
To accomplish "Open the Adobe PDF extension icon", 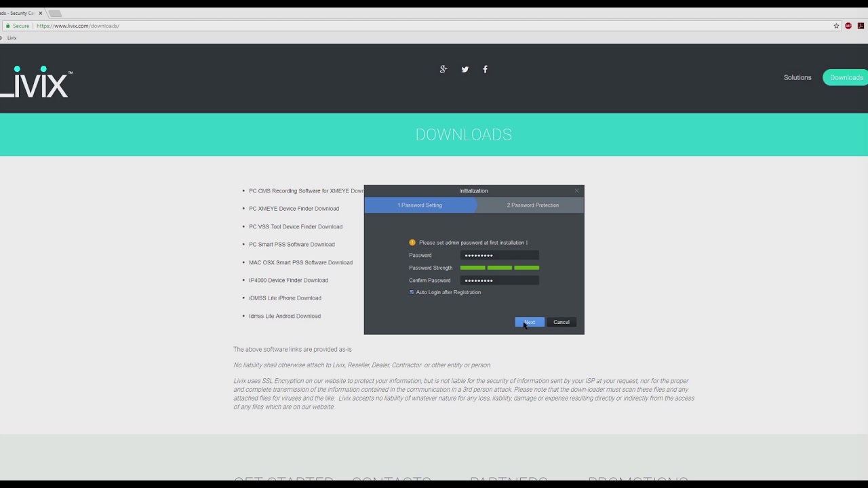I will (x=861, y=26).
